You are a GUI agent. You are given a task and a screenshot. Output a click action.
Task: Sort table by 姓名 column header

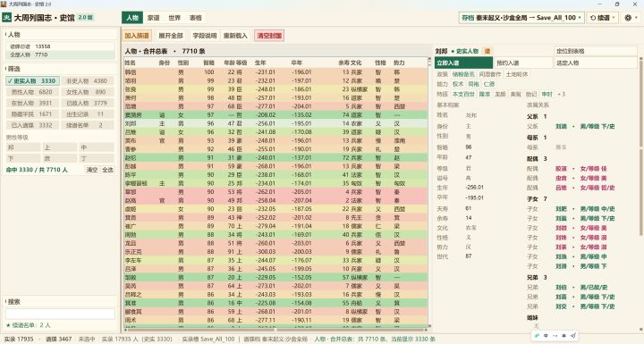(131, 63)
